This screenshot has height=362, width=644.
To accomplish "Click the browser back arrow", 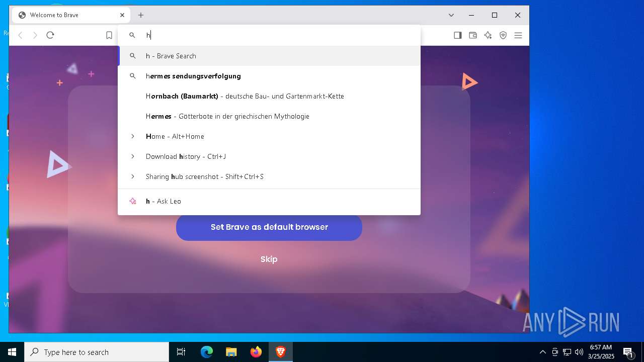I will 20,35.
